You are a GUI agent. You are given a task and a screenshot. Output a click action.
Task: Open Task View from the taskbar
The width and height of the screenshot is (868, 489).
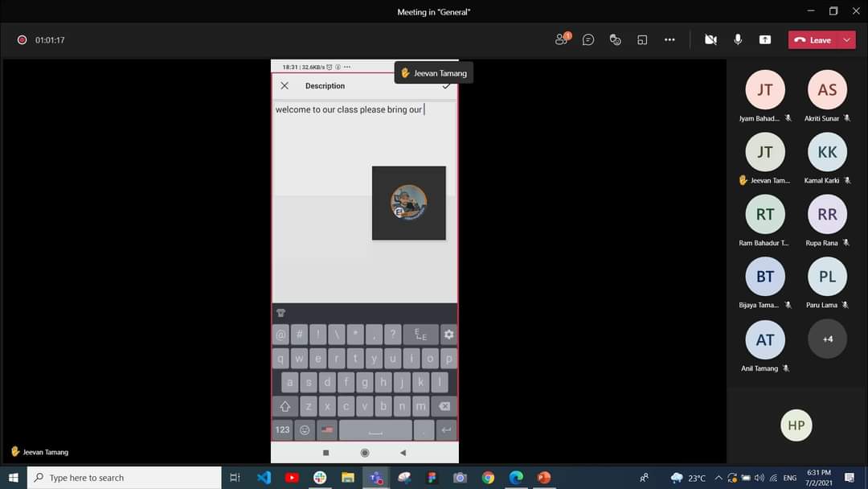(234, 478)
